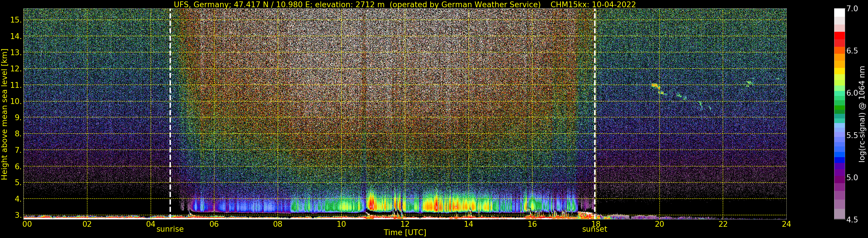Screen dimensions: 868x238
Task: Click the 24 tick on time axis
Action: tap(786, 224)
